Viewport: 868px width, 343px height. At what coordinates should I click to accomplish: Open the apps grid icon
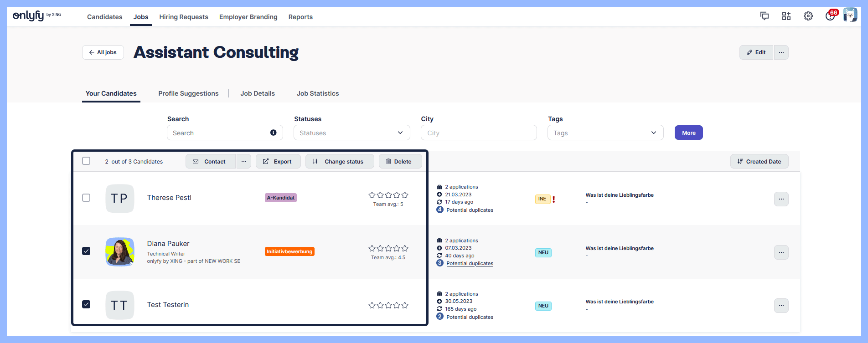point(786,16)
